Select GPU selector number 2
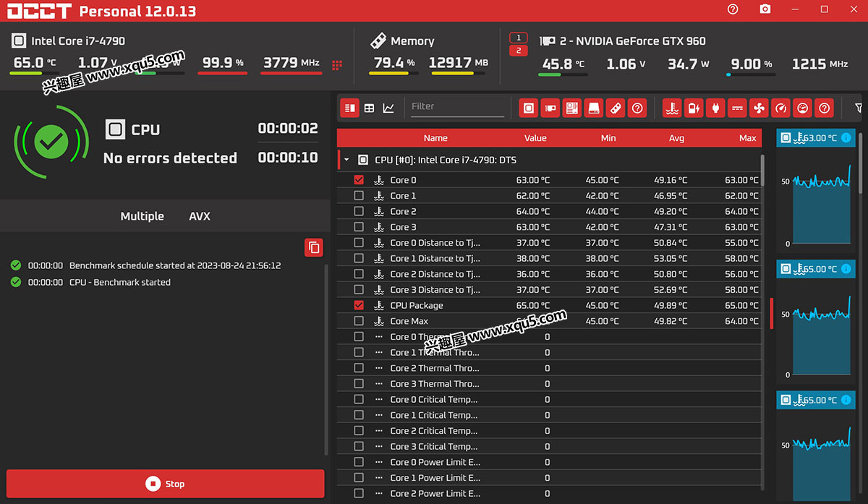 pos(518,51)
